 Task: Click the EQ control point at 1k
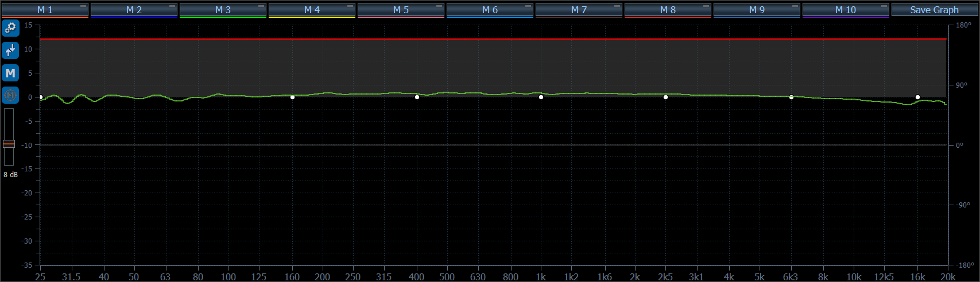click(x=541, y=97)
